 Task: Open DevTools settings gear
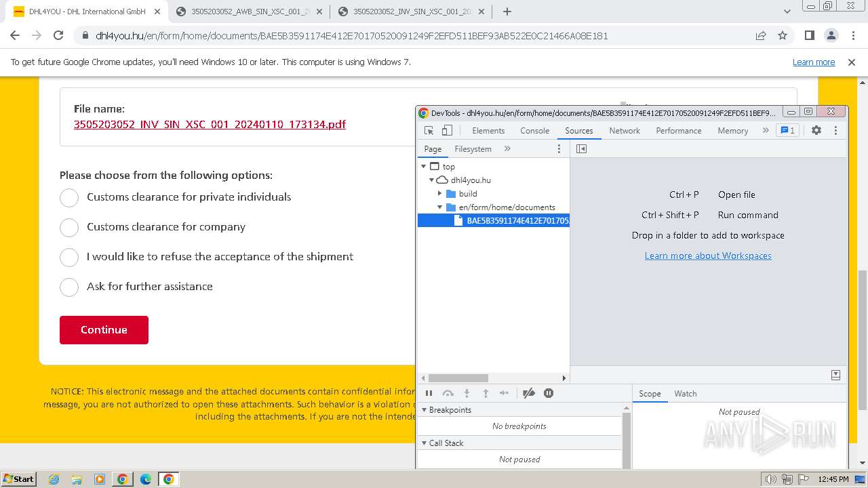pos(816,130)
